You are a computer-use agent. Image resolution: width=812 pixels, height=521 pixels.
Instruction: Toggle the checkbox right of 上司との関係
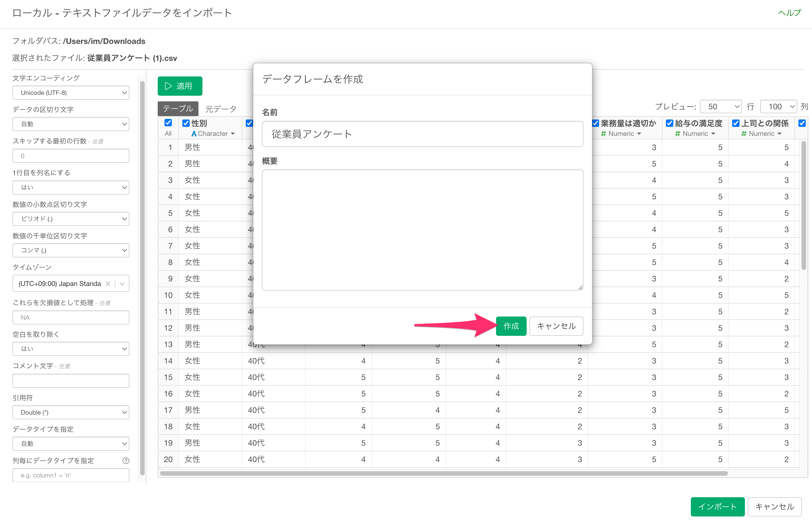click(802, 123)
